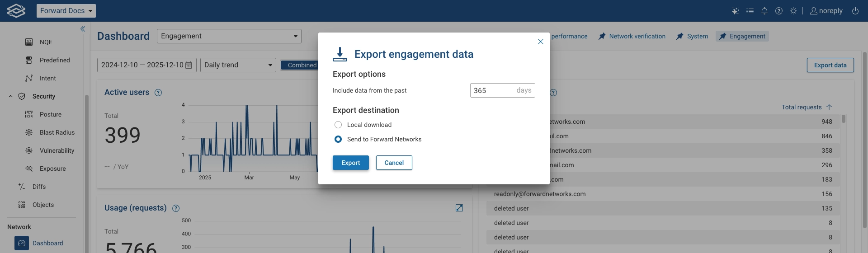Click the Blast Radius icon
Viewport: 868px width, 253px height.
tap(29, 132)
